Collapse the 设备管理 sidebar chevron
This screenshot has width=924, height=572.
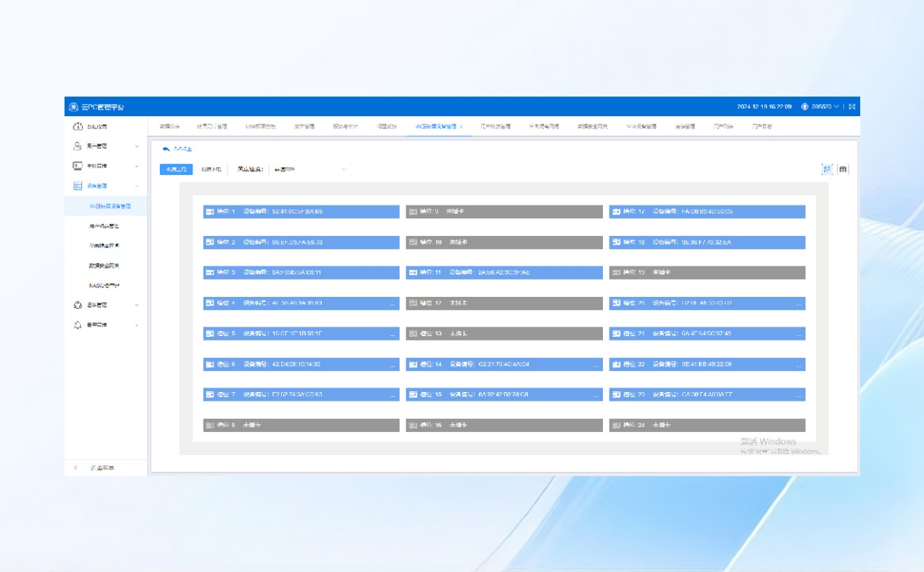(x=137, y=187)
